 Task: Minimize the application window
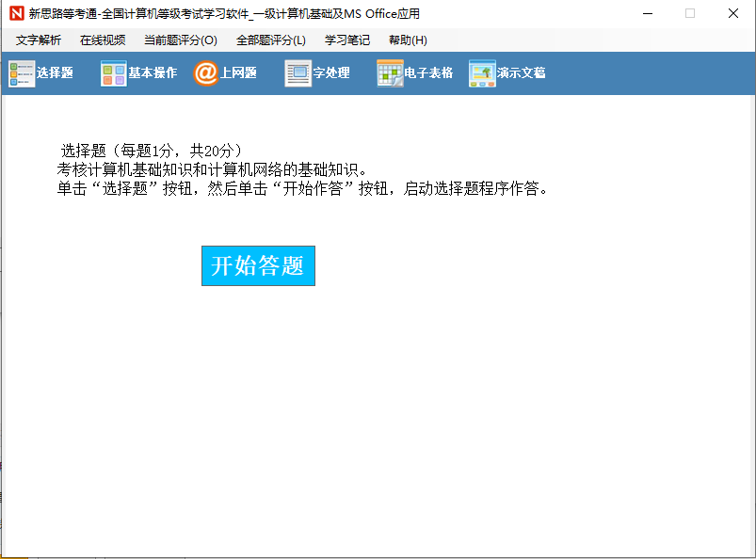tap(647, 13)
